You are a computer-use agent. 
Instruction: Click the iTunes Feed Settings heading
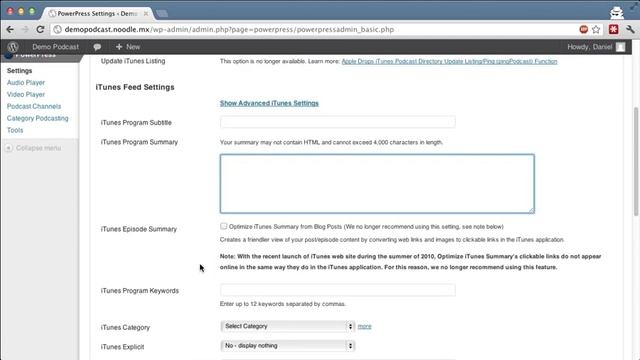tap(135, 87)
